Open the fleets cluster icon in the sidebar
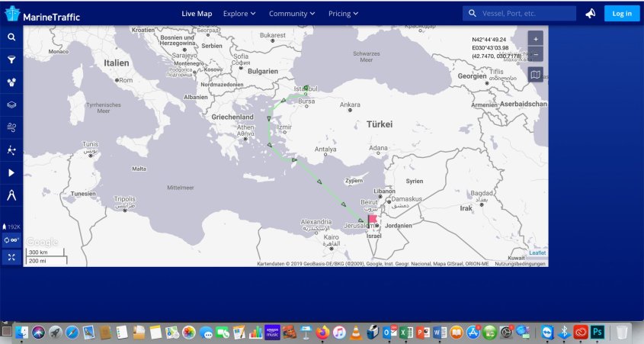 (11, 82)
